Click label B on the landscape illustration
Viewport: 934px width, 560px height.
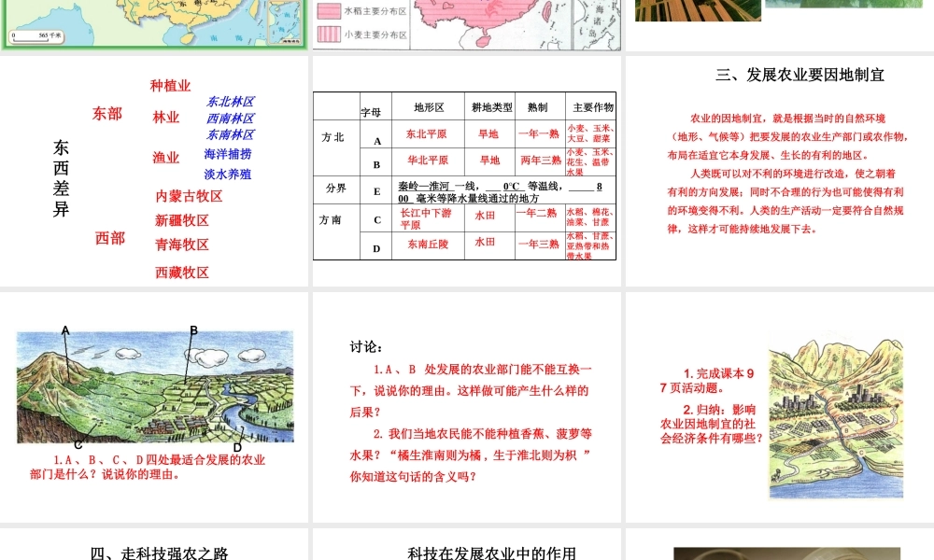(193, 330)
